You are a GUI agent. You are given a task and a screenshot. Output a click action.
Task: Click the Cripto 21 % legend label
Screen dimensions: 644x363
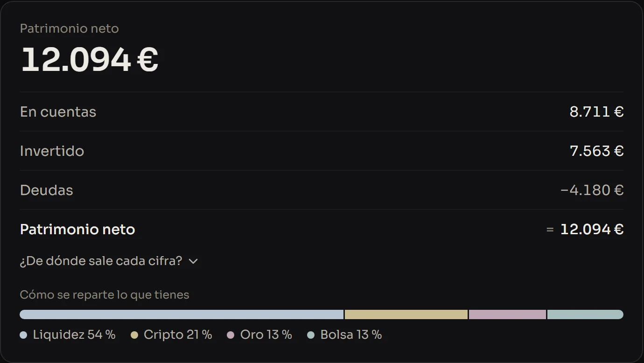click(x=178, y=335)
